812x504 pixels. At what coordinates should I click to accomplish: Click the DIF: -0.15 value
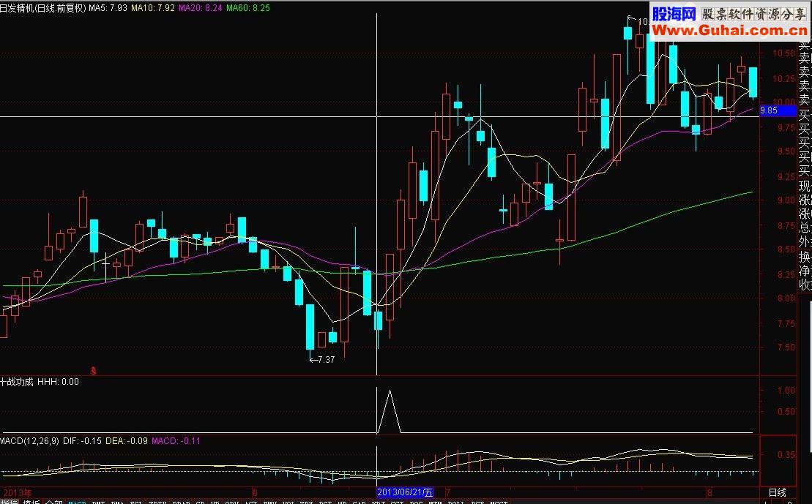click(x=82, y=441)
